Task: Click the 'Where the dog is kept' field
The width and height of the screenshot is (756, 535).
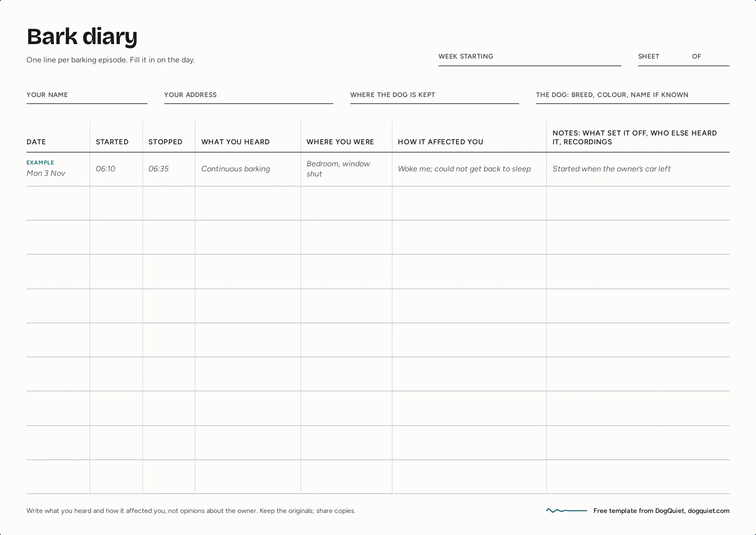Action: click(x=434, y=98)
